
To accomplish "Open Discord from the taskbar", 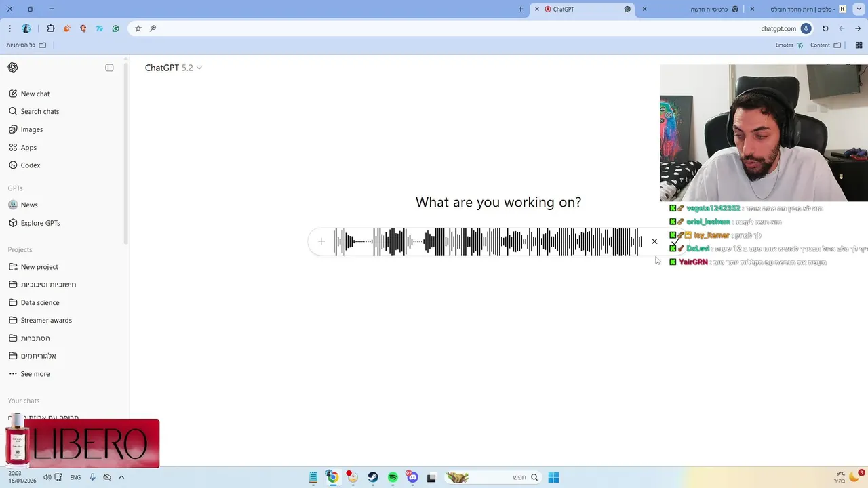I will point(412,477).
